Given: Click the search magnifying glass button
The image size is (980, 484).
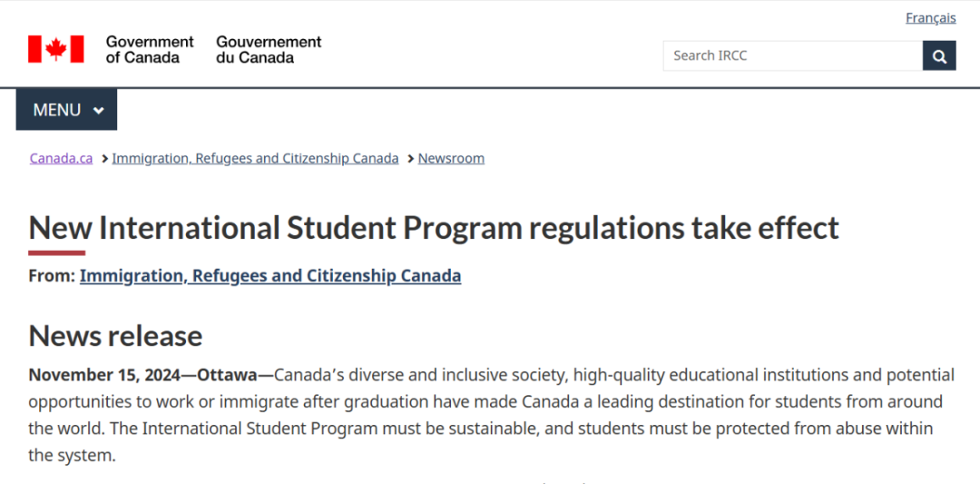Looking at the screenshot, I should 939,55.
